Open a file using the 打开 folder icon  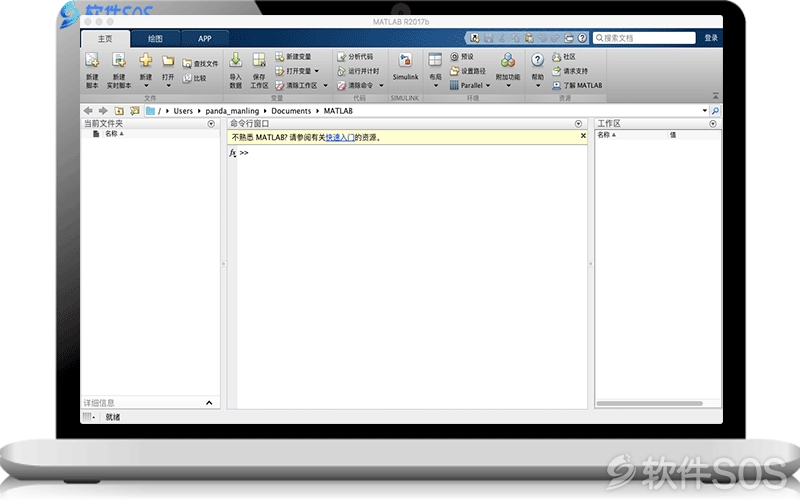click(168, 61)
